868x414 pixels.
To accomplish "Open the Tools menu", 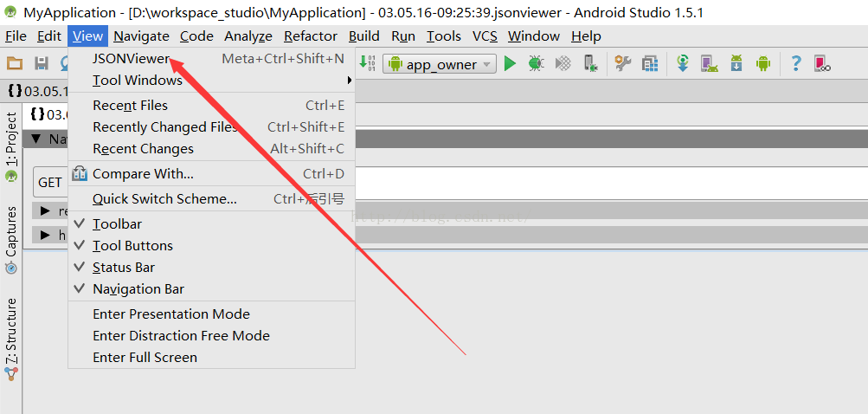I will point(443,36).
